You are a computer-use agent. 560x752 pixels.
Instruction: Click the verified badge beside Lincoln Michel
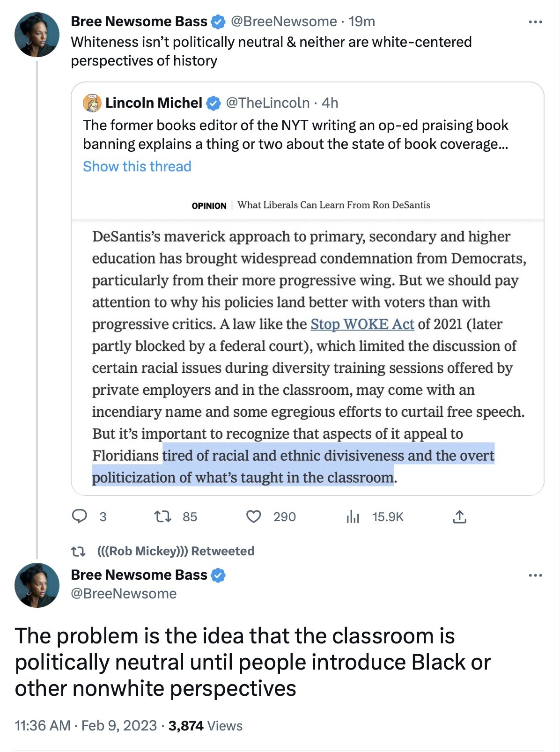(x=213, y=103)
